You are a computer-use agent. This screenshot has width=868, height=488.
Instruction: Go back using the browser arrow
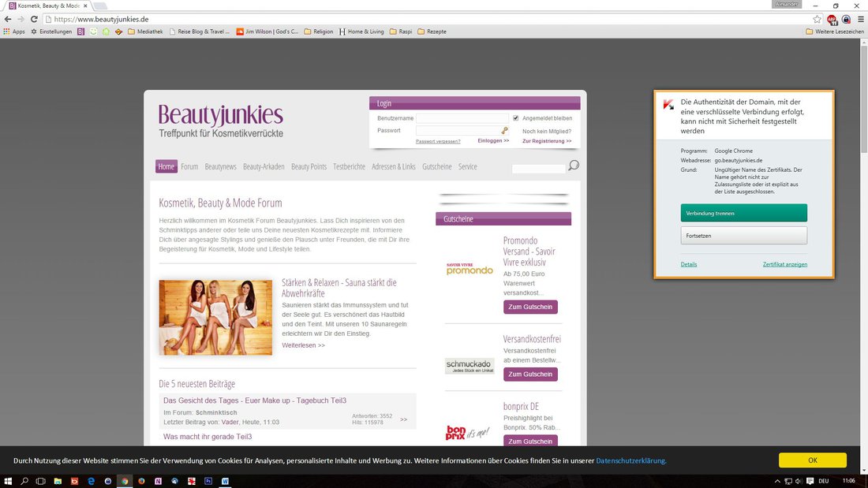[7, 19]
